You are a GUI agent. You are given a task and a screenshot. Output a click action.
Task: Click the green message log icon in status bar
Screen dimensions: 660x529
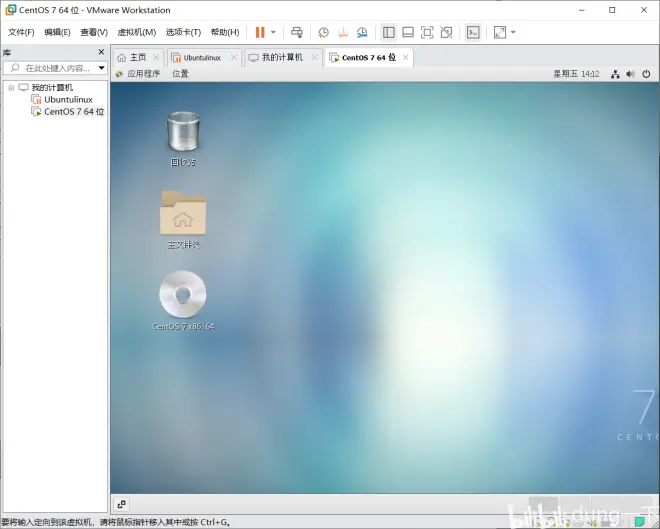[639, 522]
